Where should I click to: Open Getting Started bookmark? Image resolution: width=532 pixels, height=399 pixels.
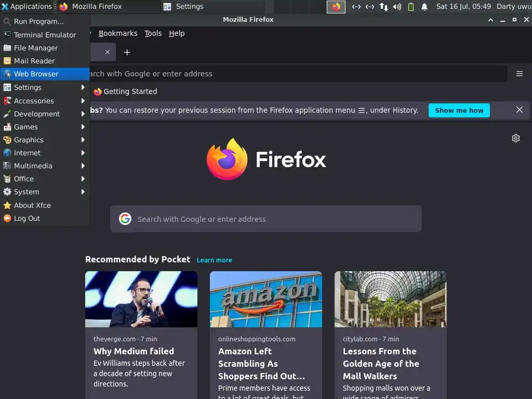tap(125, 91)
